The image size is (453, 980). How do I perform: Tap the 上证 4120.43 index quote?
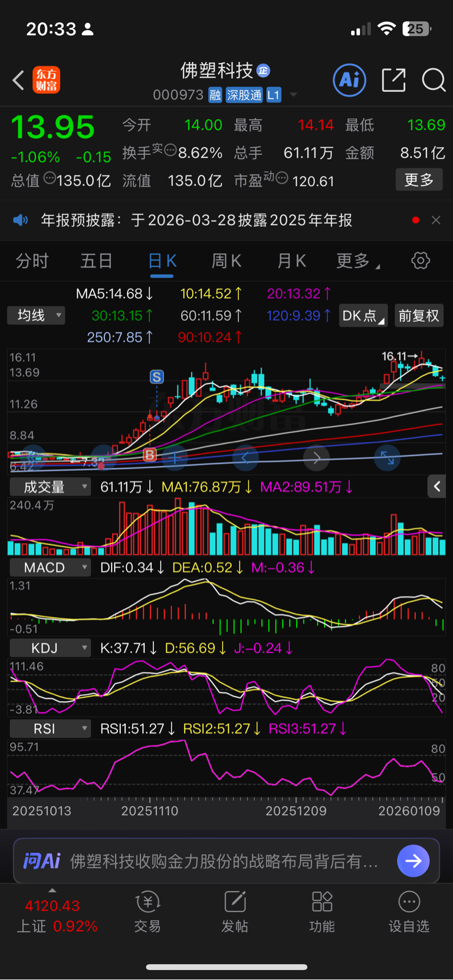pos(57,916)
